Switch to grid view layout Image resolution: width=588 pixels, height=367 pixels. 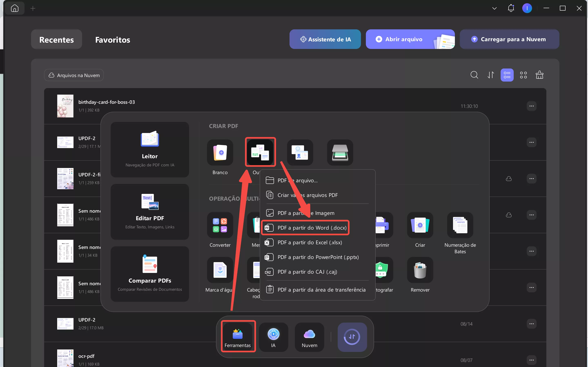[523, 75]
